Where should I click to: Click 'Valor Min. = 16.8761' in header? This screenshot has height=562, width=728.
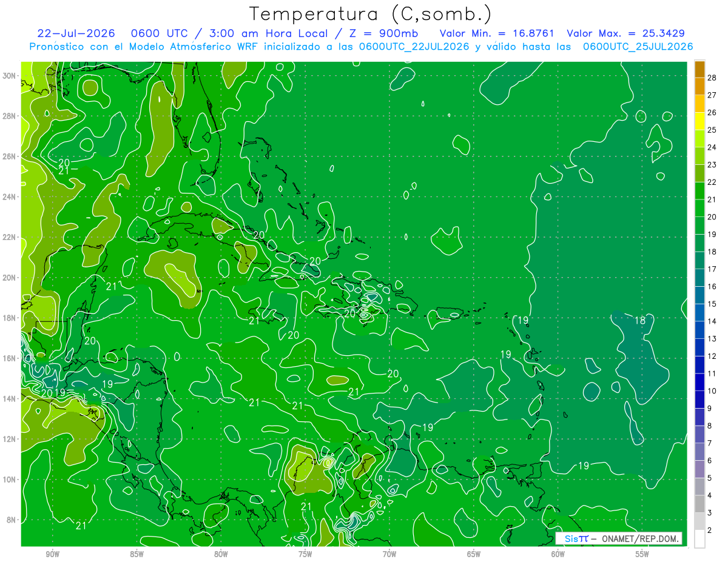coord(497,34)
